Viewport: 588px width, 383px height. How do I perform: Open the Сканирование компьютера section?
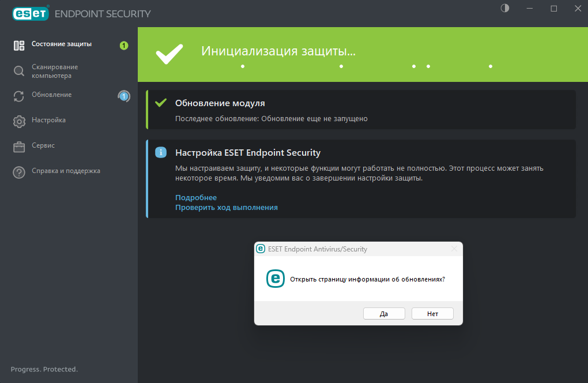point(55,71)
